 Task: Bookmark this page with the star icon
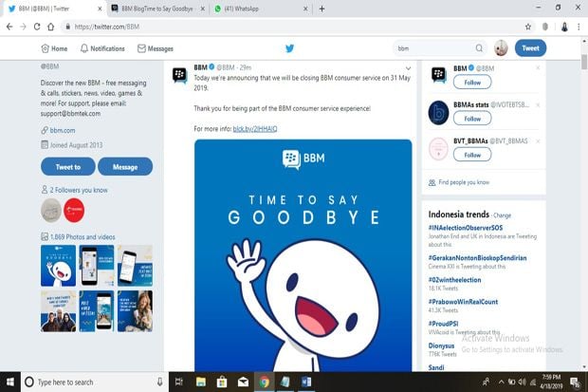528,27
